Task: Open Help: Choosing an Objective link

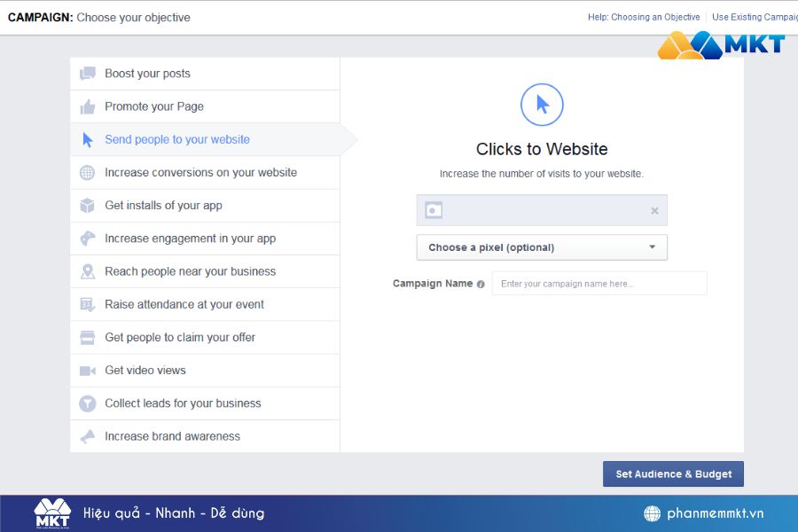Action: click(x=643, y=17)
